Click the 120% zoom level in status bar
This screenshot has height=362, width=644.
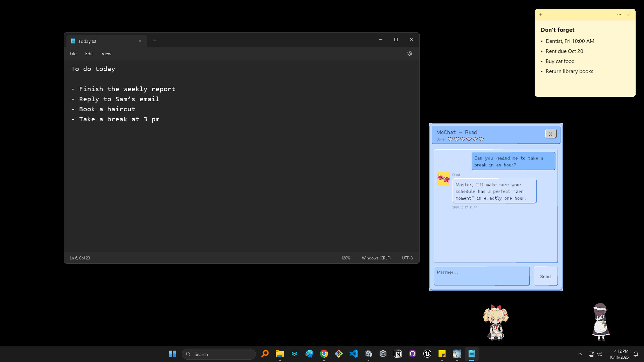(x=346, y=258)
